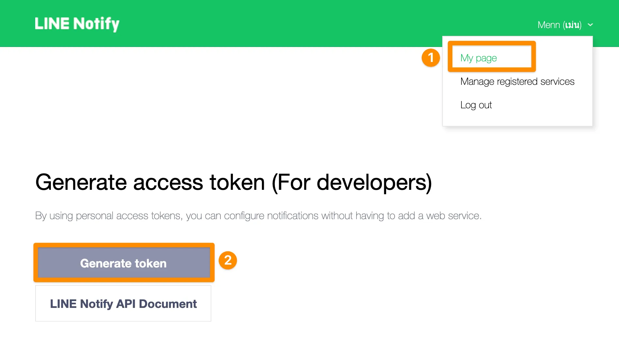Image resolution: width=619 pixels, height=364 pixels.
Task: Click the highlighted My page link
Action: 478,58
